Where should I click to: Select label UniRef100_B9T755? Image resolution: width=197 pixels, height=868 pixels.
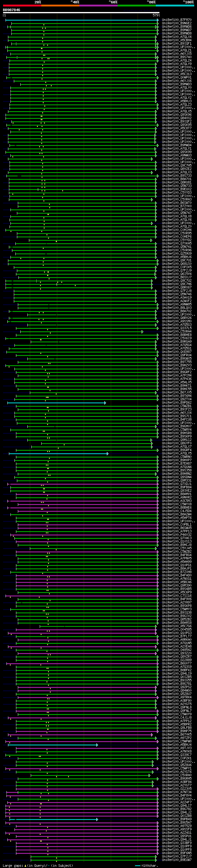177,362
